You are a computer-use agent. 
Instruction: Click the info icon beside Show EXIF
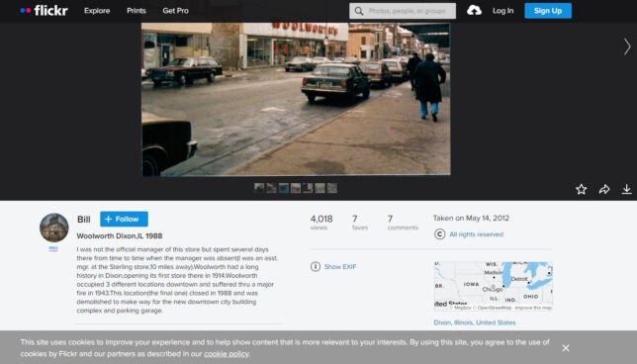[316, 266]
